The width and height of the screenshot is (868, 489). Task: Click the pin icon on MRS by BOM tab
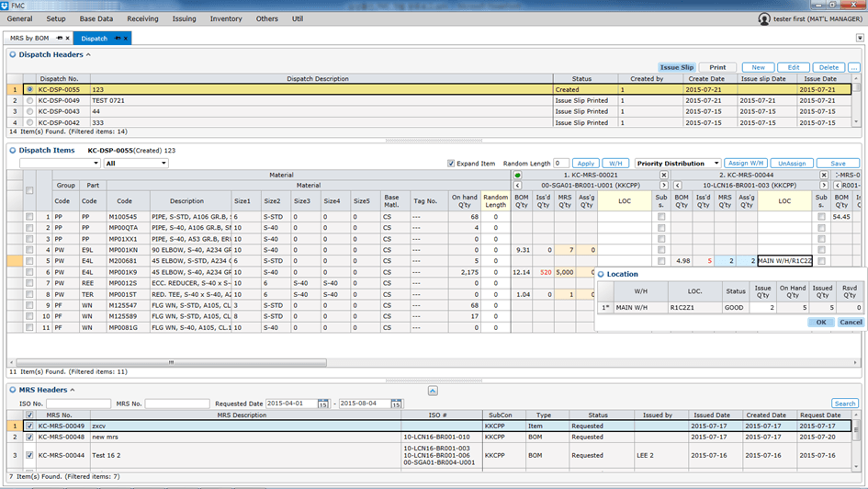(60, 39)
